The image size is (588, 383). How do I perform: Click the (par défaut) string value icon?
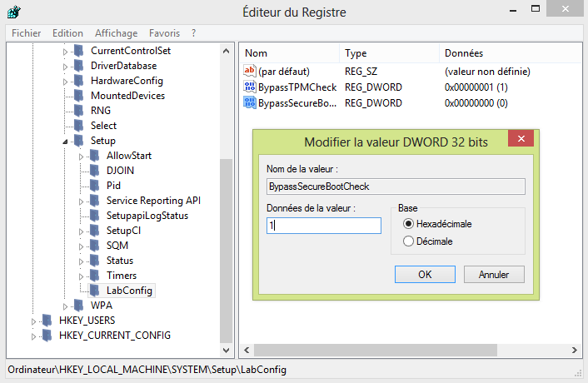pyautogui.click(x=249, y=71)
